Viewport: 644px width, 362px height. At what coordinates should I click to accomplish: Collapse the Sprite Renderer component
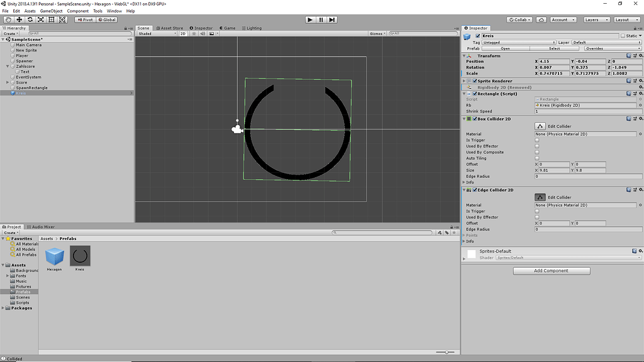click(464, 80)
